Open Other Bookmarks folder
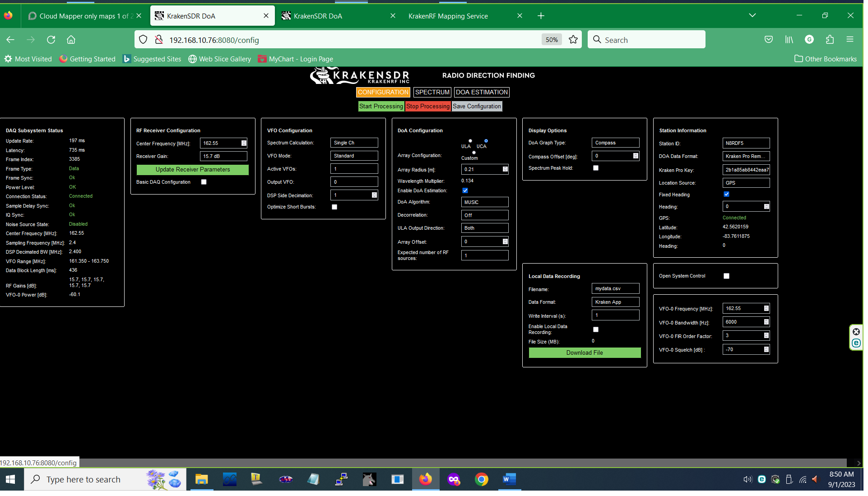 click(825, 59)
